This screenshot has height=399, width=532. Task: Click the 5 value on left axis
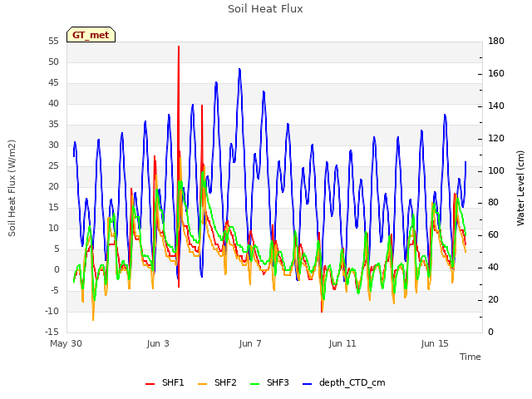[x=57, y=249]
